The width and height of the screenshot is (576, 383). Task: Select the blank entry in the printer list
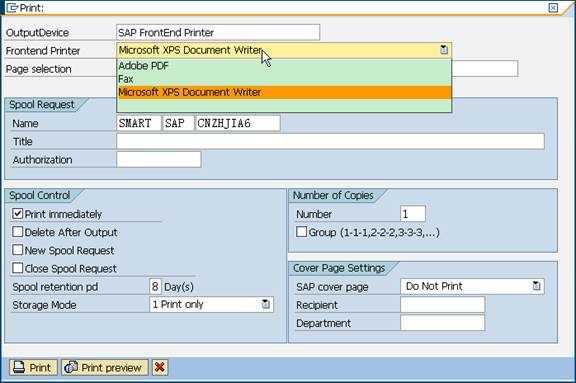[284, 105]
